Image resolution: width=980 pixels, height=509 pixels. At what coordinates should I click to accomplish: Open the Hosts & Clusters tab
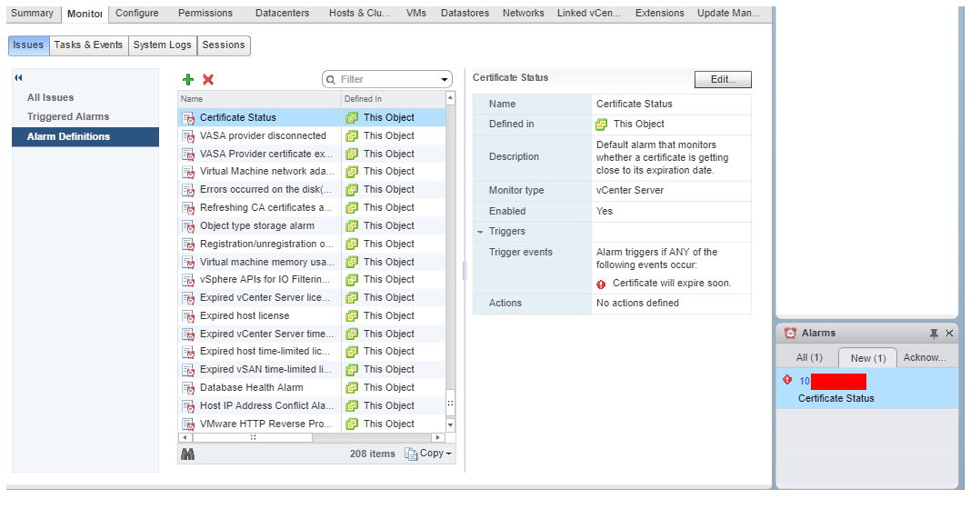coord(359,13)
